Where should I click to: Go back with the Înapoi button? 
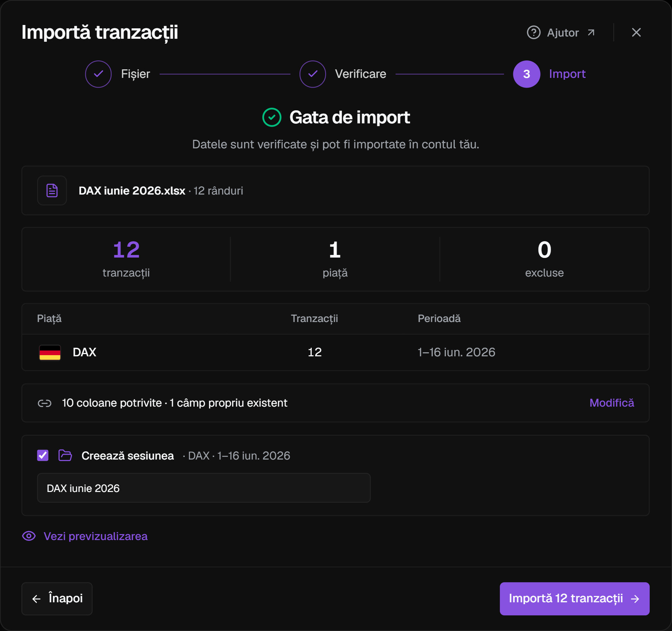[57, 599]
